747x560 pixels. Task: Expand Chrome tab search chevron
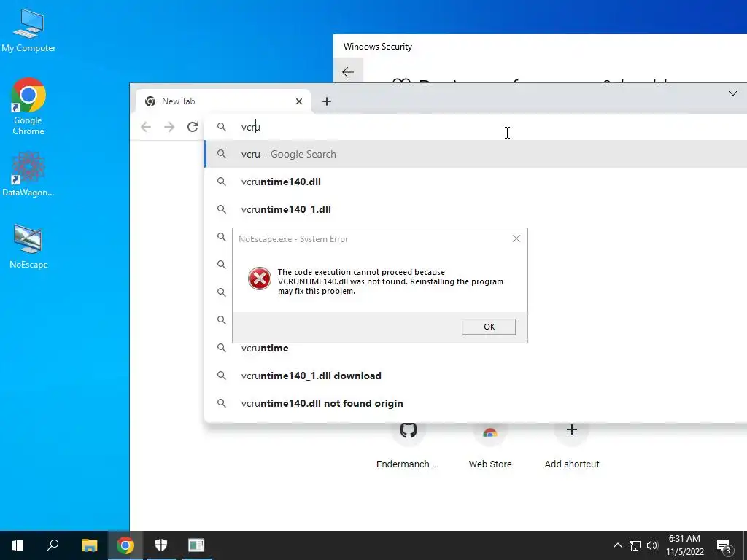tap(732, 93)
